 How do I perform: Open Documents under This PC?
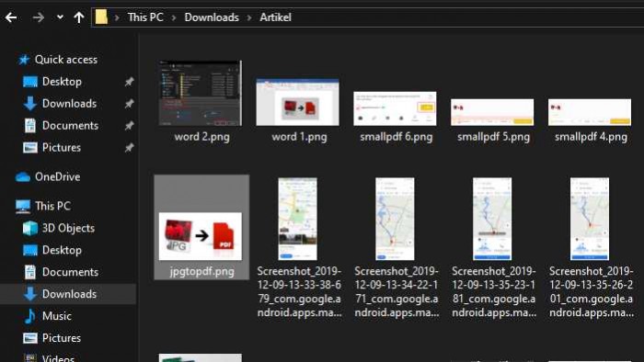click(70, 272)
